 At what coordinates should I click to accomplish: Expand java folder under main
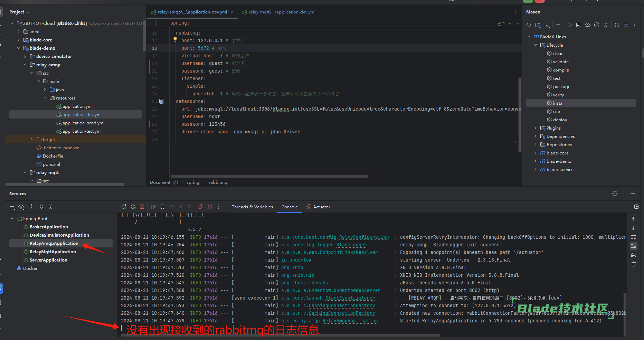point(45,89)
